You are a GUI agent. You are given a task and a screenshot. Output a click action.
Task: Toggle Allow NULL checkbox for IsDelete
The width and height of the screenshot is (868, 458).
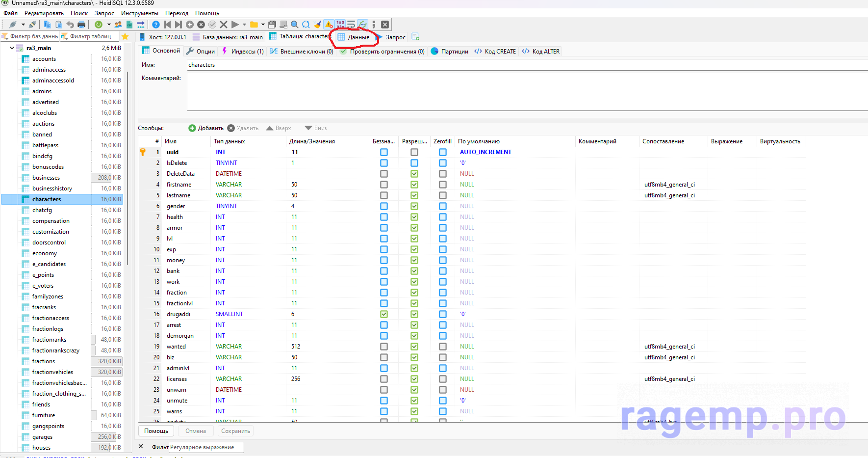[x=414, y=163]
